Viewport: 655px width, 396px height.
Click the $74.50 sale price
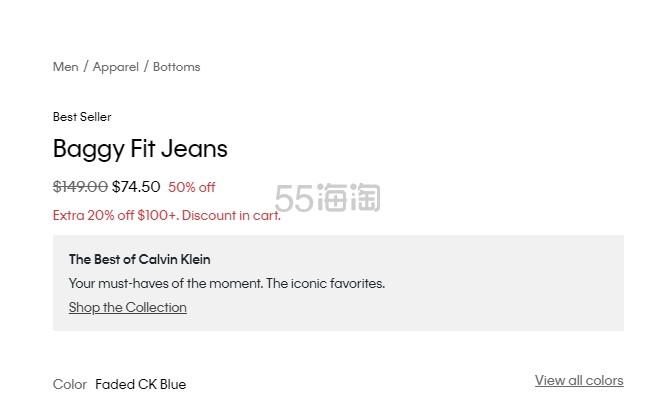(x=136, y=187)
